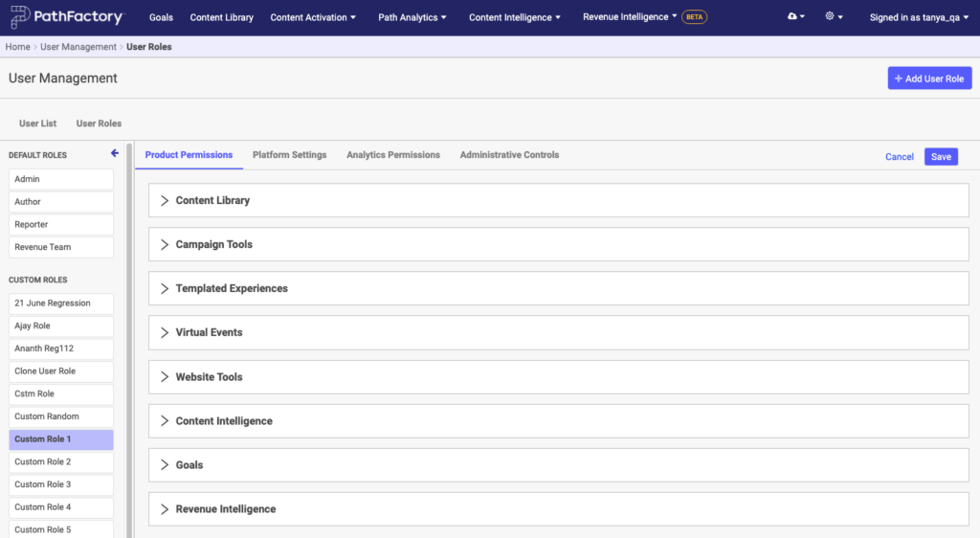Click the DEFAULT ROLES section label
This screenshot has width=980, height=538.
pos(37,155)
